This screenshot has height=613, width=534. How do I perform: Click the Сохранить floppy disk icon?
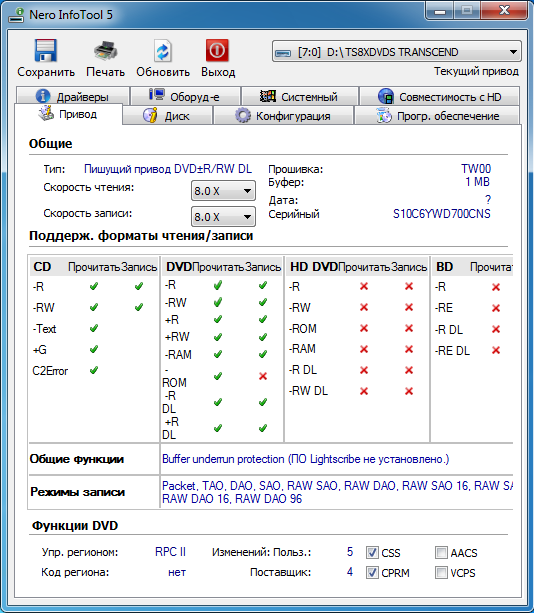[x=45, y=50]
